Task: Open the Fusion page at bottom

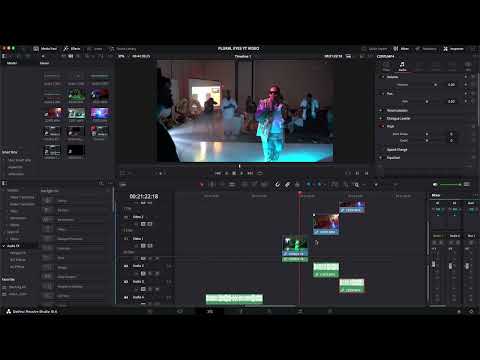Action: click(x=241, y=311)
